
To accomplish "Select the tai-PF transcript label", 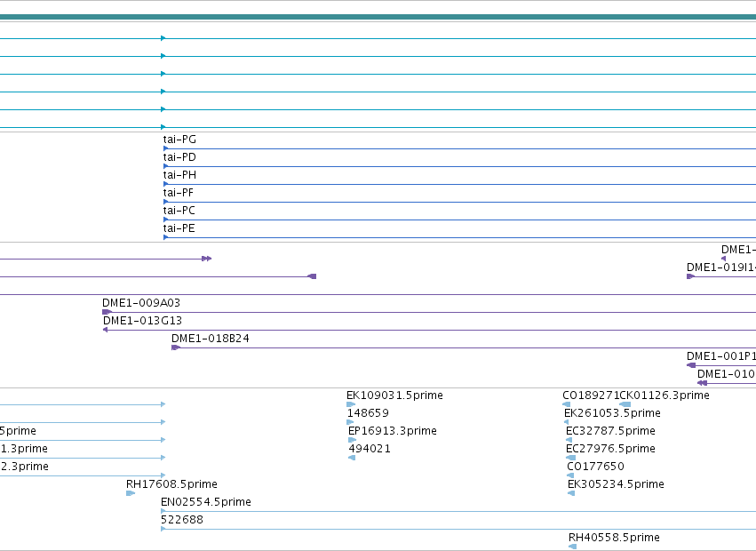I will point(179,193).
